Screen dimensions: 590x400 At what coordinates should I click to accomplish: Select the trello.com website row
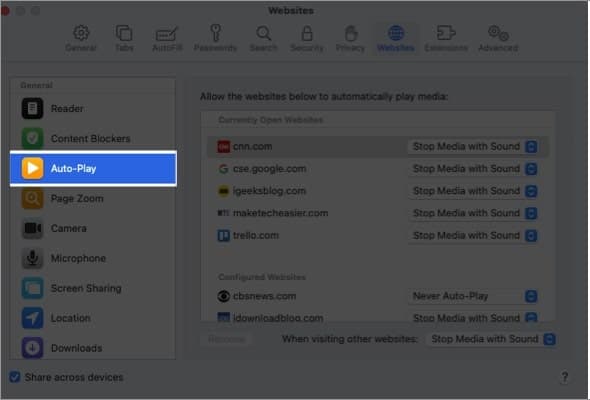(377, 236)
